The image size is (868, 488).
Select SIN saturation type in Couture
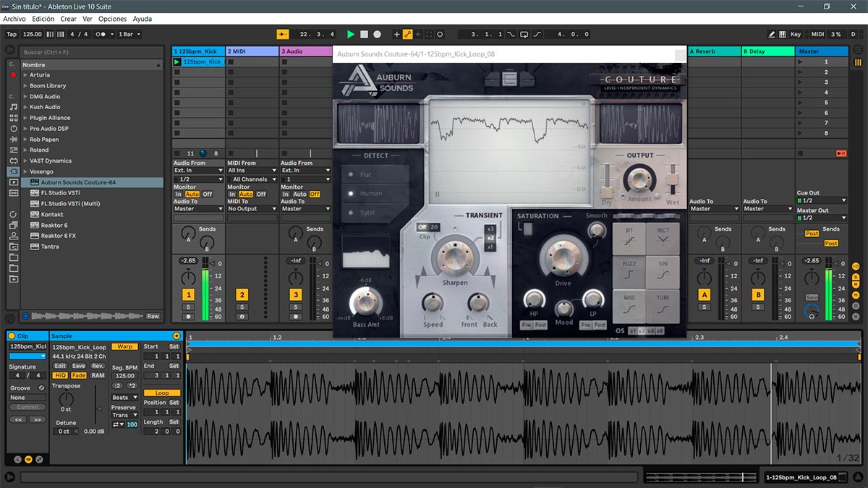click(x=663, y=272)
